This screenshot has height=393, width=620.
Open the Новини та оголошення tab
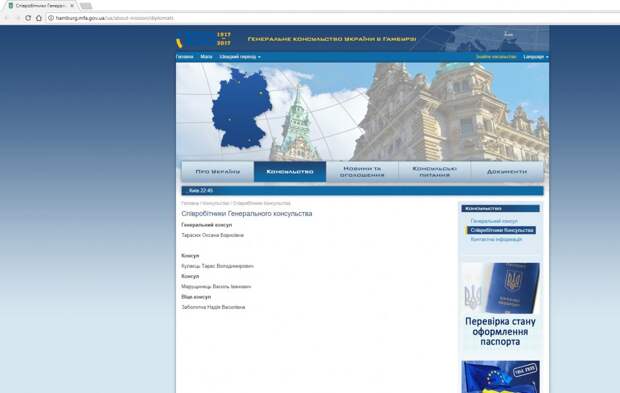[x=362, y=172]
